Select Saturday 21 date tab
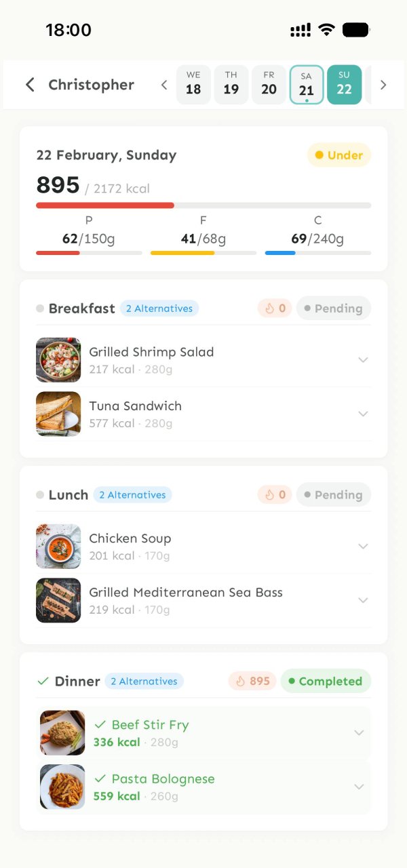This screenshot has width=407, height=868. point(307,85)
